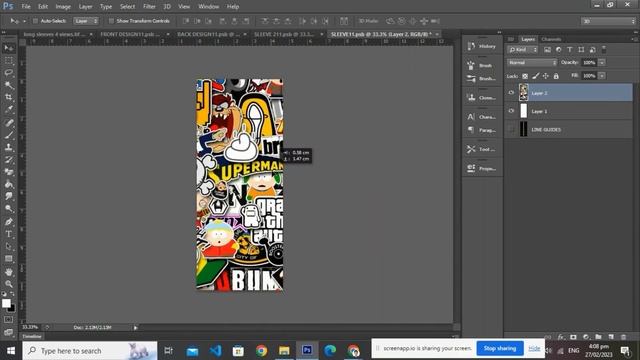Show the LINE GUIDES layer visibility
Viewport: 640px width, 360px height.
click(511, 129)
